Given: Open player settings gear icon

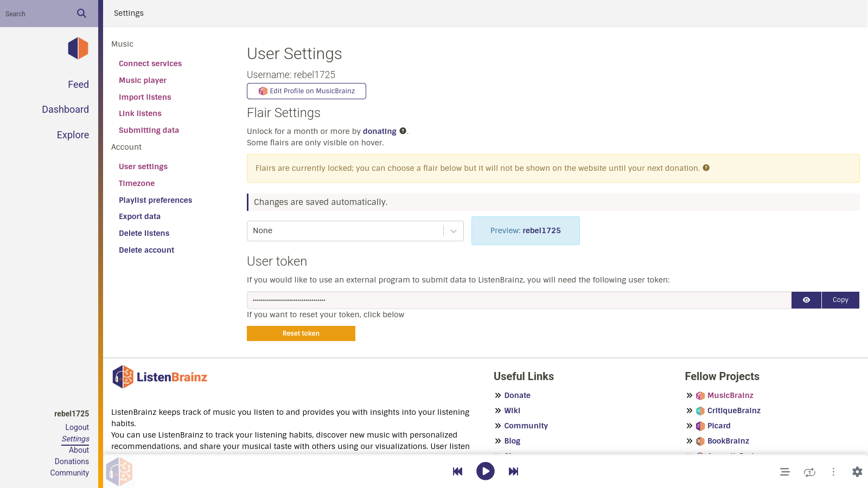Looking at the screenshot, I should tap(857, 472).
